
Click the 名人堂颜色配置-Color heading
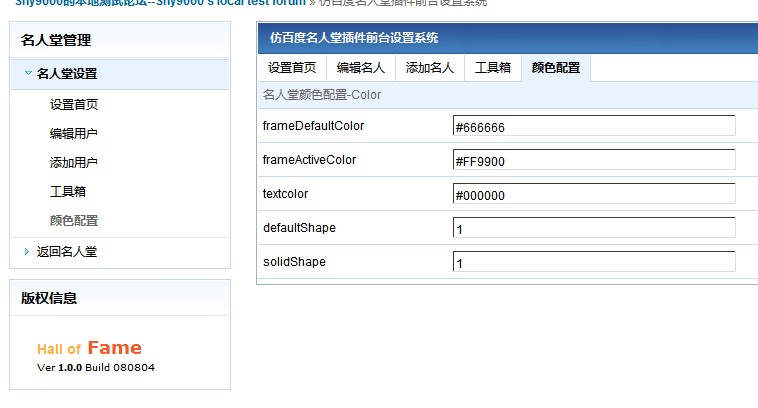pos(322,95)
